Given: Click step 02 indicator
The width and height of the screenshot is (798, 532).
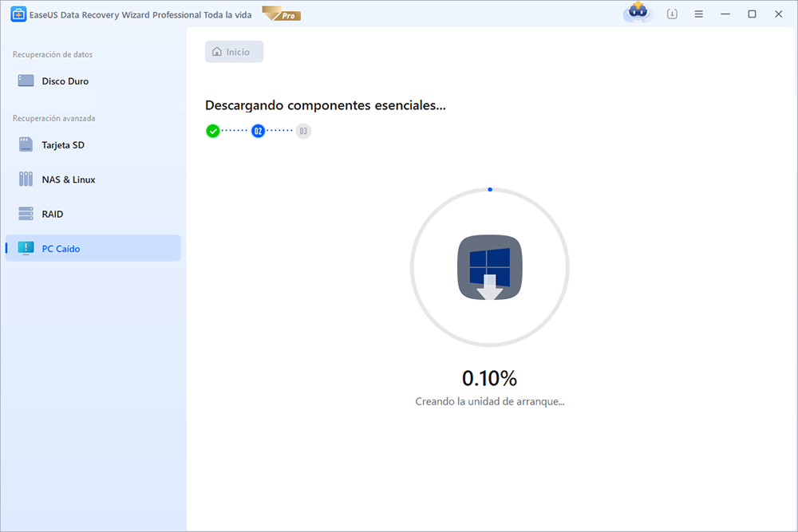Looking at the screenshot, I should coord(258,132).
